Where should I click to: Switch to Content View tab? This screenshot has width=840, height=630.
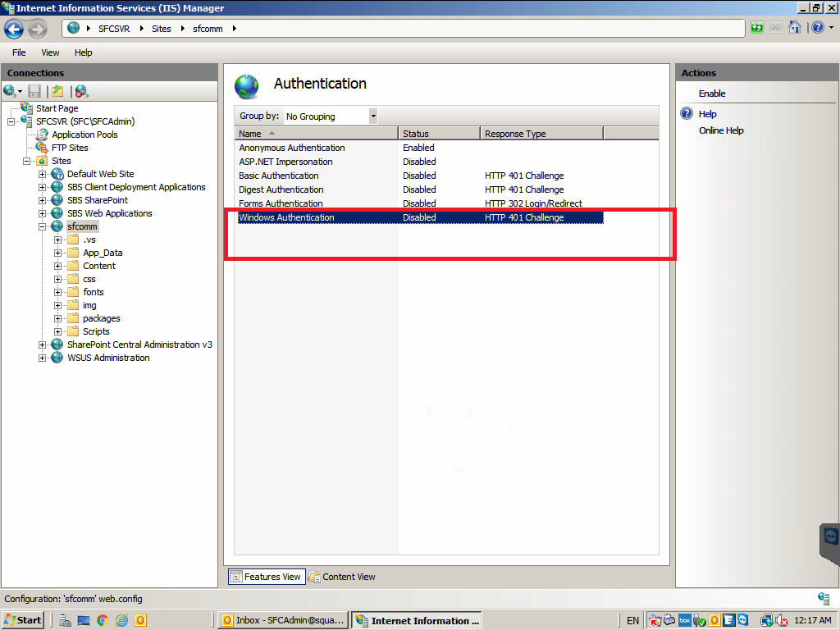342,577
